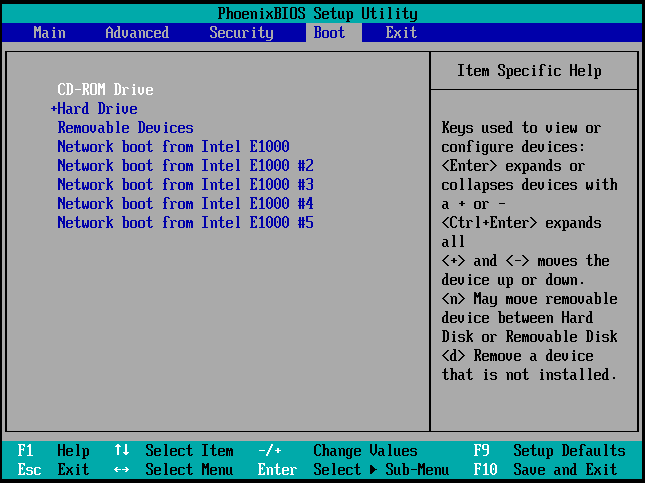Click the PhoenixBIOS Setup Utility title
This screenshot has width=645, height=483.
(x=318, y=14)
